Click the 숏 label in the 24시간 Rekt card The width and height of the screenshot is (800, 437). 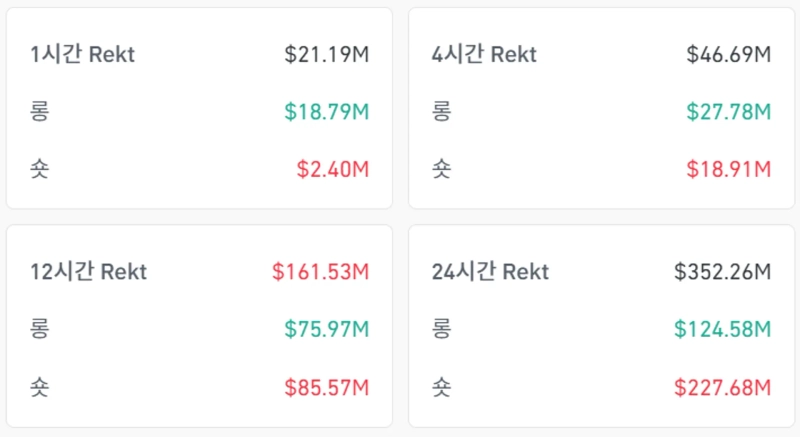441,386
